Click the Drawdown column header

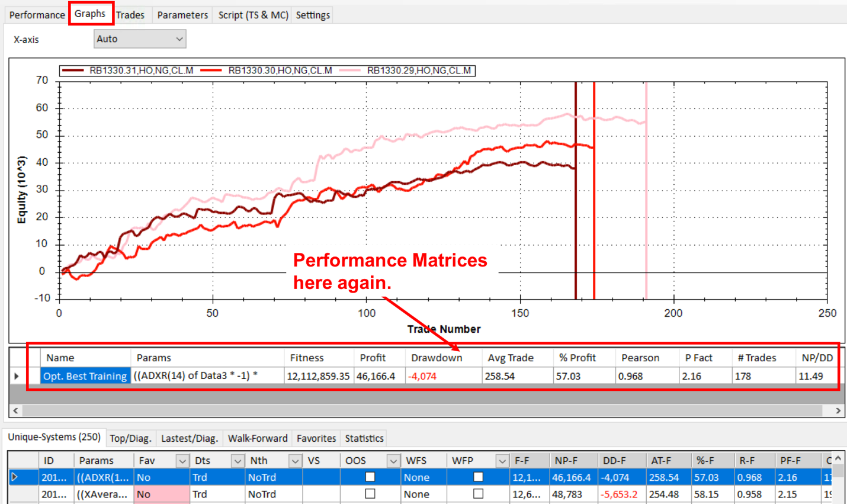tap(437, 358)
